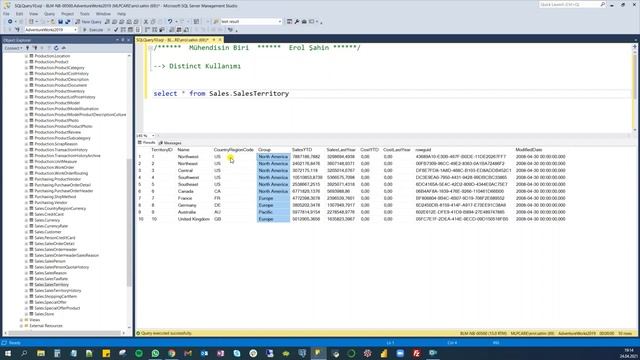This screenshot has width=640, height=360.
Task: Expand the Sales.Customer table node
Action: (x=27, y=232)
